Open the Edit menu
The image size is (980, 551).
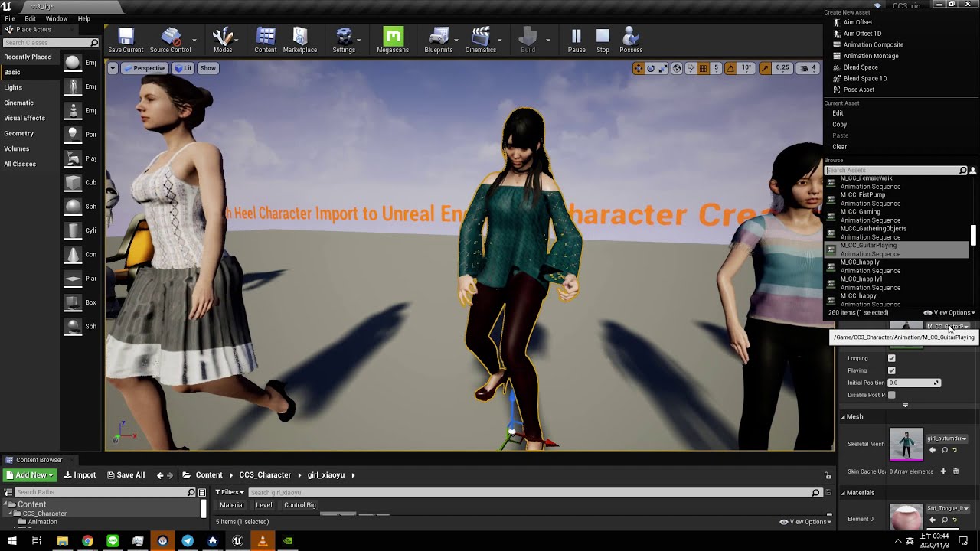tap(31, 18)
